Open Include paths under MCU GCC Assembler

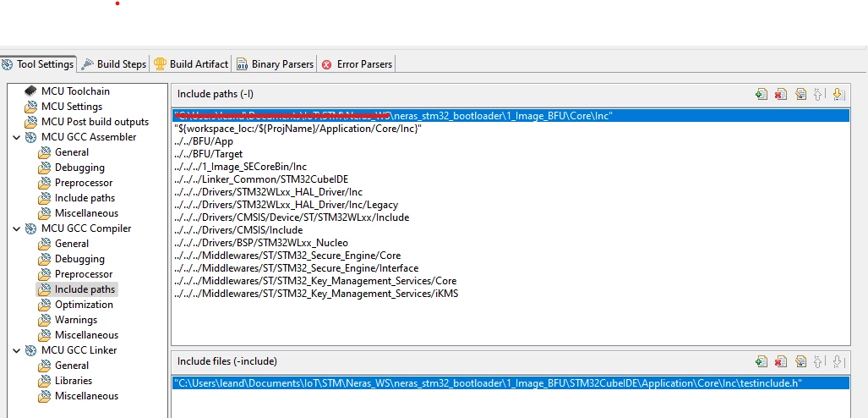(76, 198)
